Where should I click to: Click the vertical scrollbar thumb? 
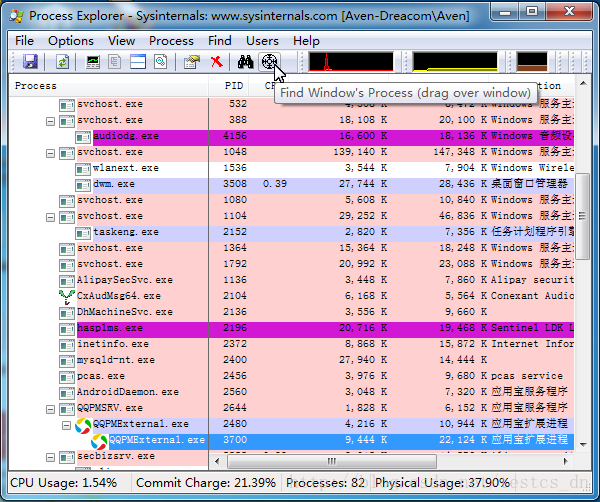pos(583,216)
